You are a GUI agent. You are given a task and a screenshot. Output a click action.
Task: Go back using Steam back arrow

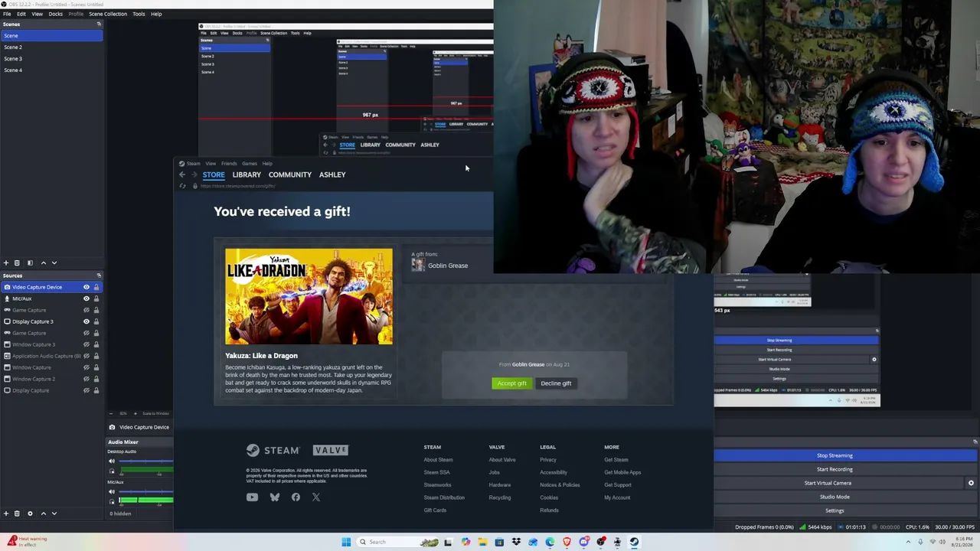[182, 174]
